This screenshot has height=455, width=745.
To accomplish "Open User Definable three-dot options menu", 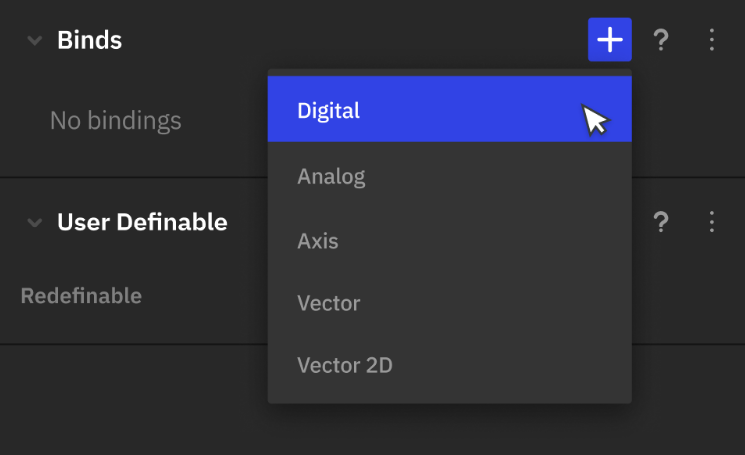I will pos(711,222).
